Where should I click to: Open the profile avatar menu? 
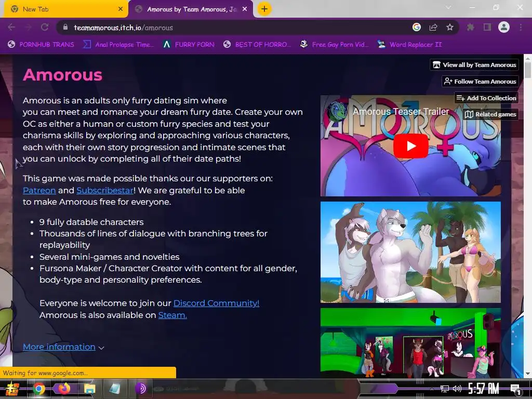pyautogui.click(x=504, y=27)
